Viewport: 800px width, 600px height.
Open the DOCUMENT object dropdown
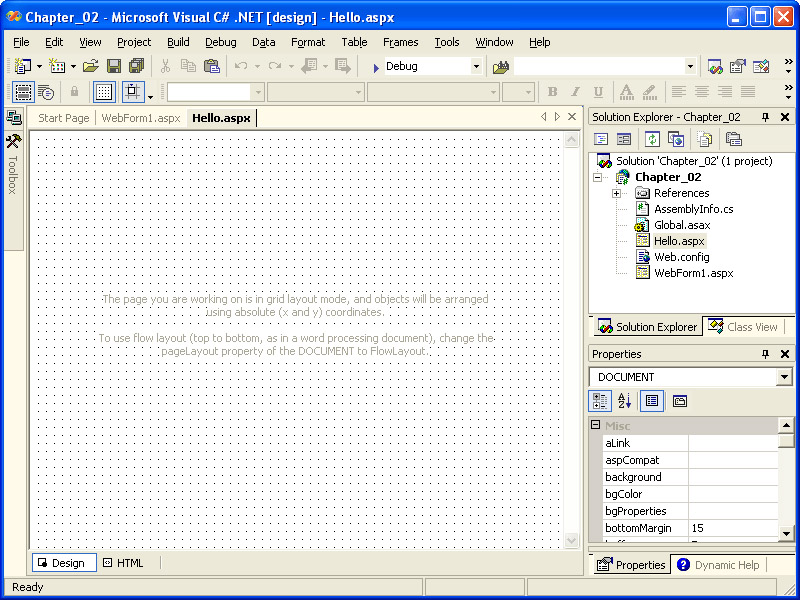[x=784, y=377]
